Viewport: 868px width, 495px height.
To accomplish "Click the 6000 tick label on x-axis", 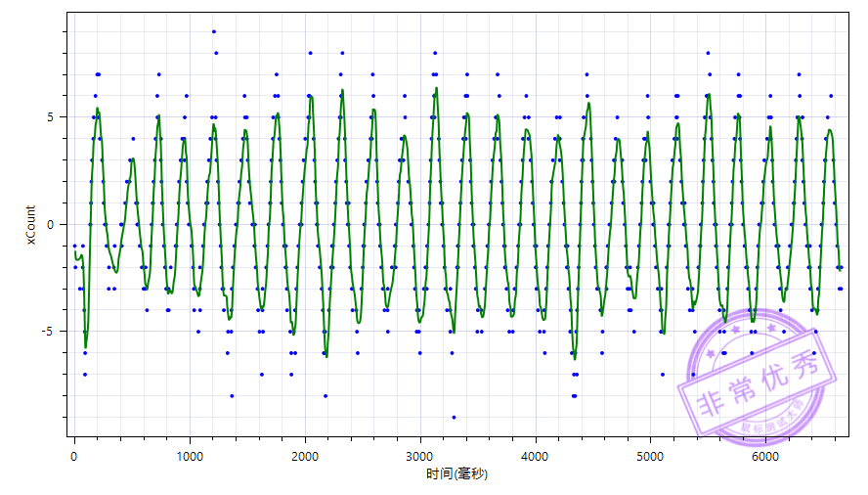I will tap(766, 457).
